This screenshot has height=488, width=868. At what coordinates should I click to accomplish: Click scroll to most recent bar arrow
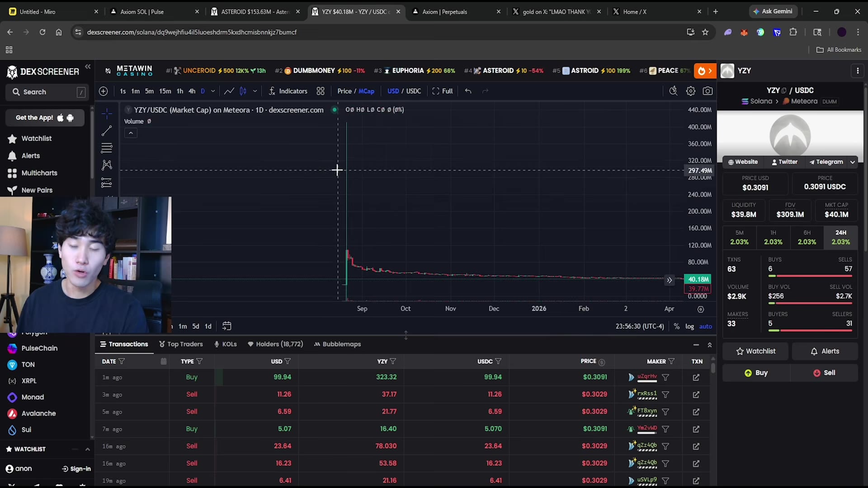point(669,280)
